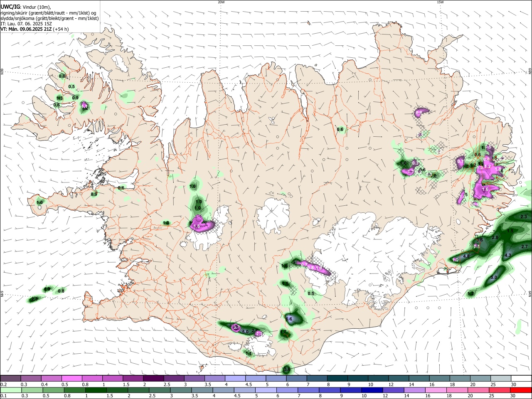This screenshot has height=399, width=532.
Task: Click the palest green 0.1–0.3 swatch in lower legend
Action: pyautogui.click(x=10, y=390)
